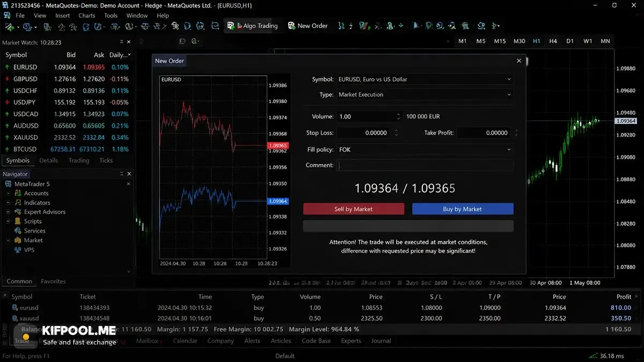Open the Tools menu

pos(111,16)
